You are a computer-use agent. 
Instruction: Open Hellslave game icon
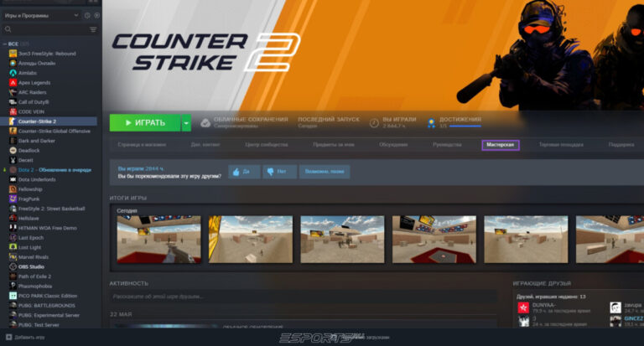(x=13, y=219)
